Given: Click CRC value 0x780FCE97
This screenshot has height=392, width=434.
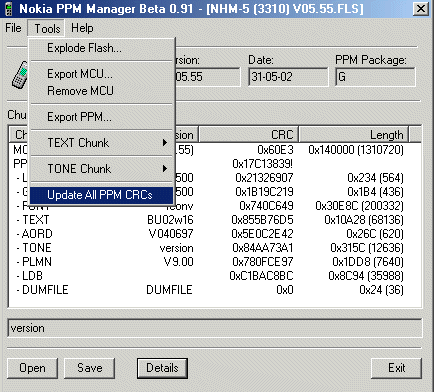Looking at the screenshot, I should 263,262.
